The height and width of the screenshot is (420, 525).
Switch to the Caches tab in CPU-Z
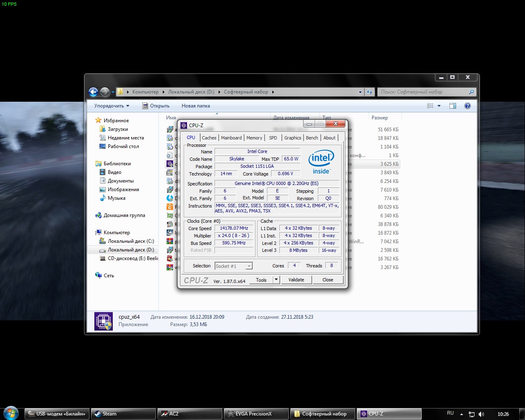209,138
